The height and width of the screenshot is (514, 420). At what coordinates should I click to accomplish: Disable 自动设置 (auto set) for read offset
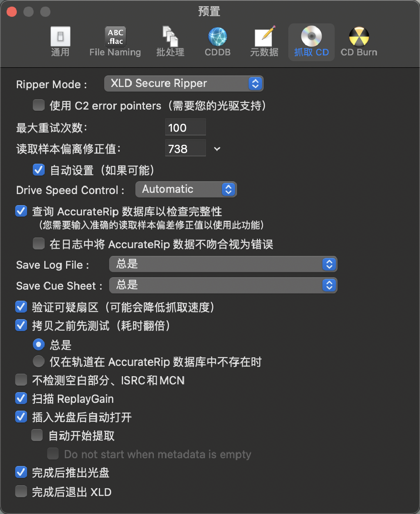39,170
